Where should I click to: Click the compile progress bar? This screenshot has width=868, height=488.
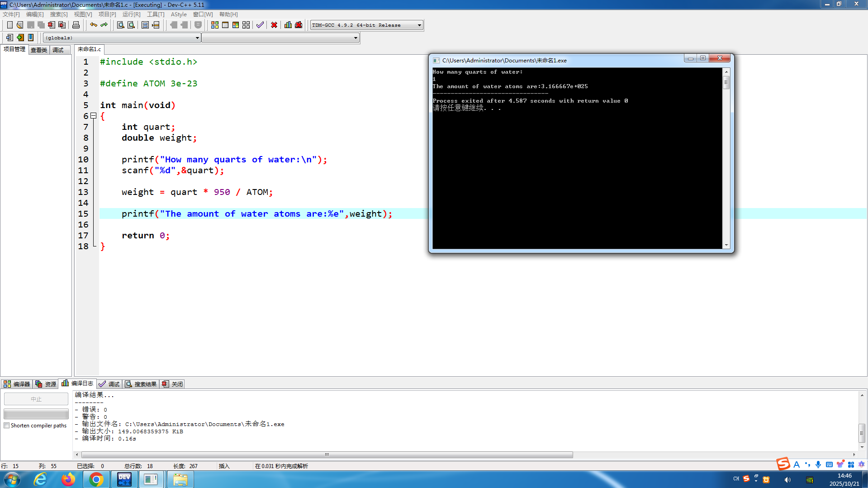36,414
